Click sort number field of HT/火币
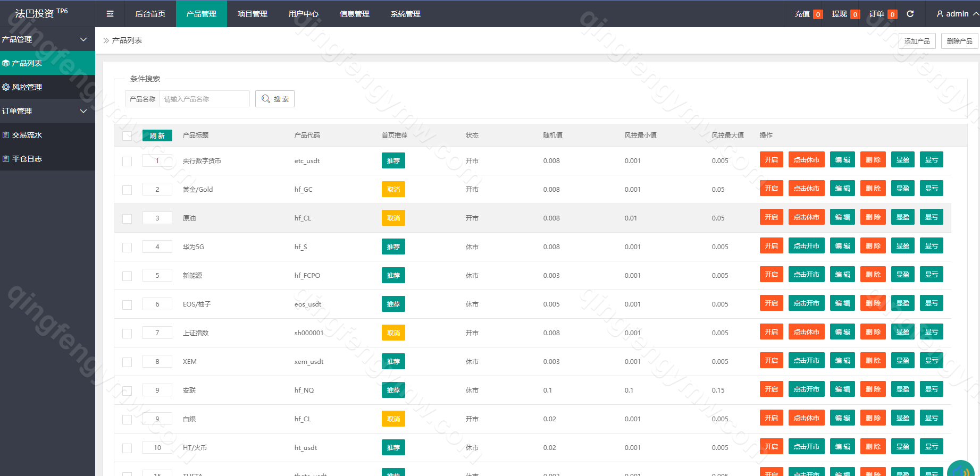Image resolution: width=980 pixels, height=476 pixels. pyautogui.click(x=157, y=447)
